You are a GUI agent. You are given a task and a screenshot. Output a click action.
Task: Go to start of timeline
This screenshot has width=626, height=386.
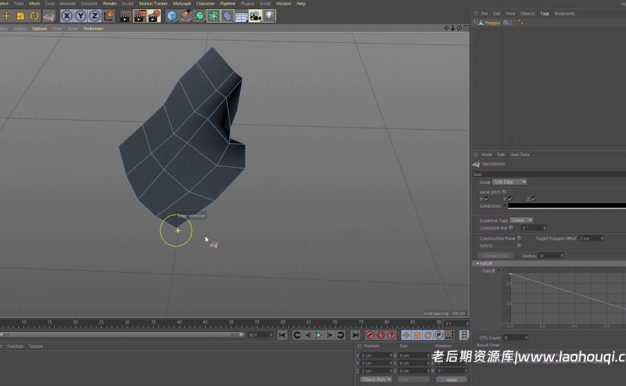point(282,335)
